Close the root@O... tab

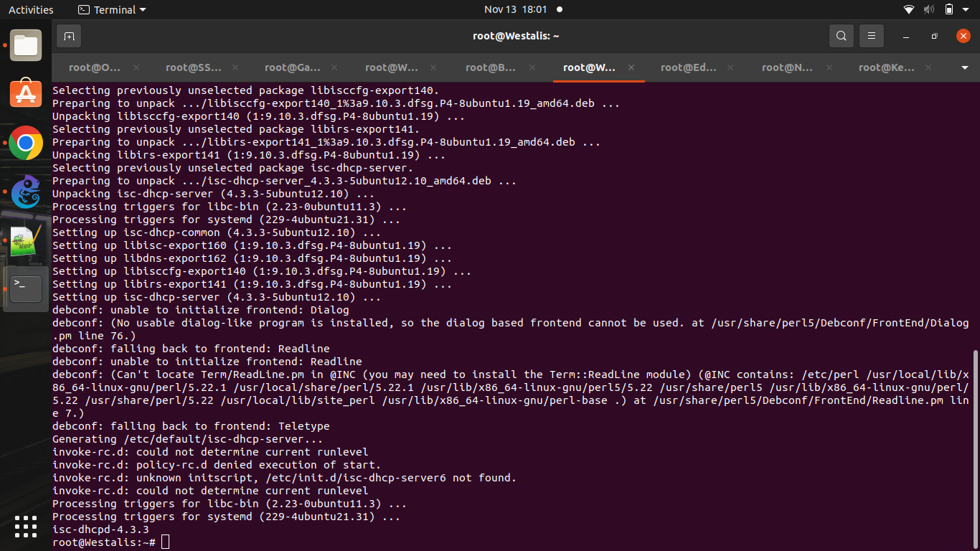(136, 67)
